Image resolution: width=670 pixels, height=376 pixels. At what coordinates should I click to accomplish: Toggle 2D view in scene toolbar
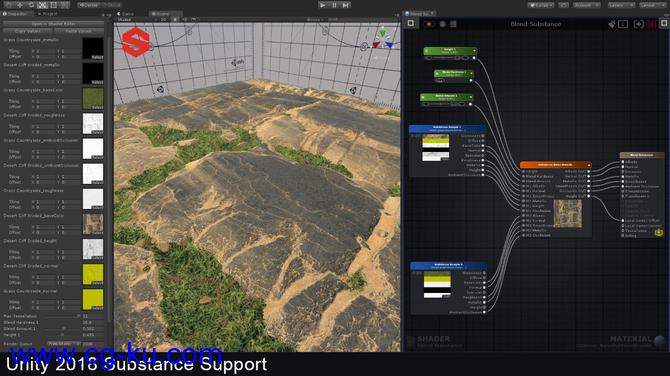[x=163, y=20]
